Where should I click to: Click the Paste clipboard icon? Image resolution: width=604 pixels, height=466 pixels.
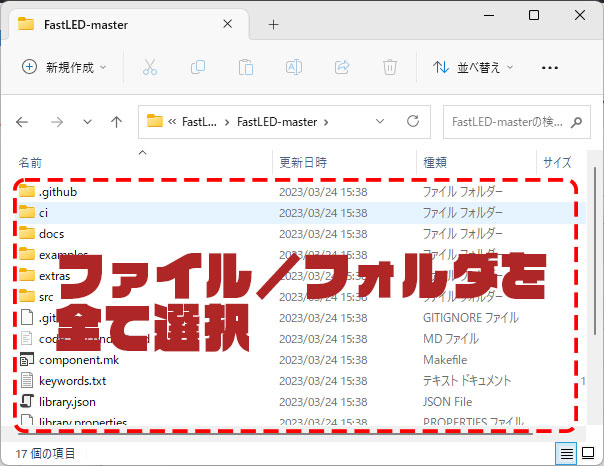click(246, 67)
